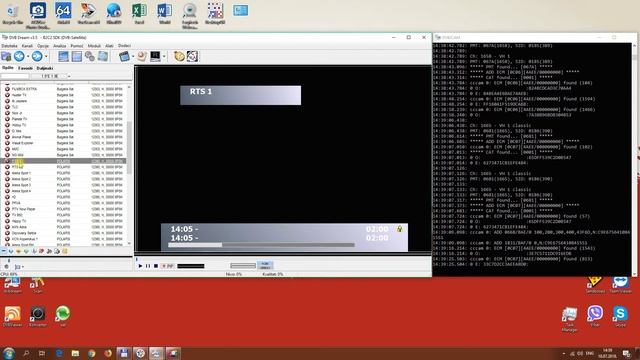Viewport: 640px width, 360px height.
Task: Open the Recycle Bin desktop icon
Action: (x=12, y=13)
